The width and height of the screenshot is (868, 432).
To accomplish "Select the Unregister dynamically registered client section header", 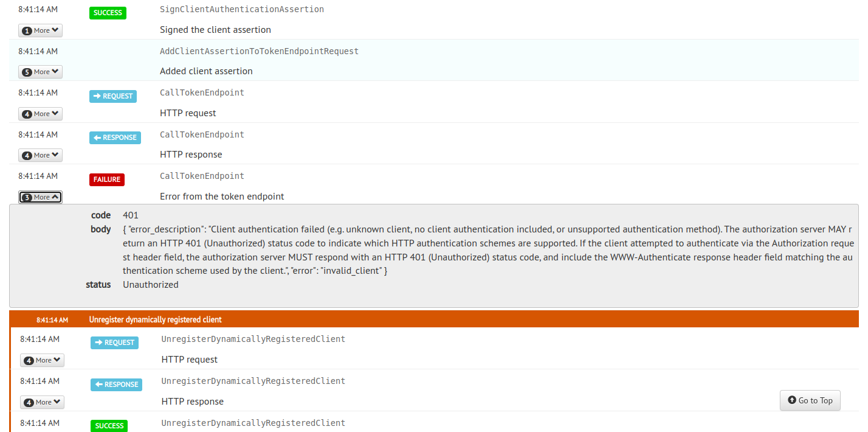I will 154,319.
